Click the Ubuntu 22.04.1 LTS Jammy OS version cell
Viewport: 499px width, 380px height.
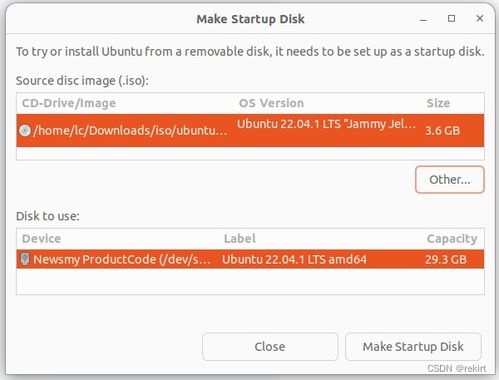pyautogui.click(x=326, y=124)
